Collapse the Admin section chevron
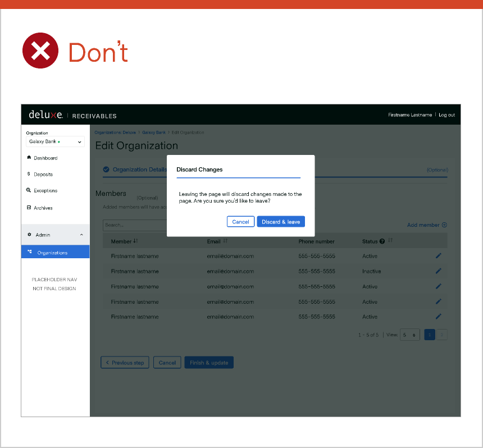The height and width of the screenshot is (448, 483). [82, 235]
